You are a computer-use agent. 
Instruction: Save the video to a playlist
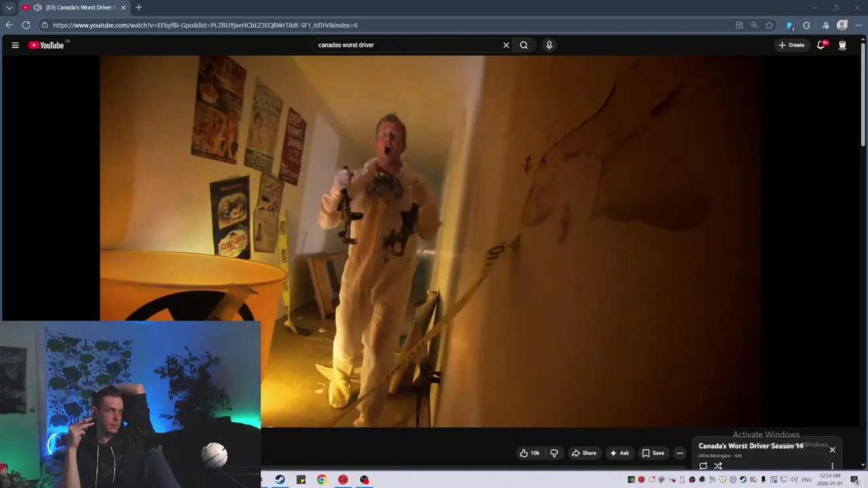point(653,453)
